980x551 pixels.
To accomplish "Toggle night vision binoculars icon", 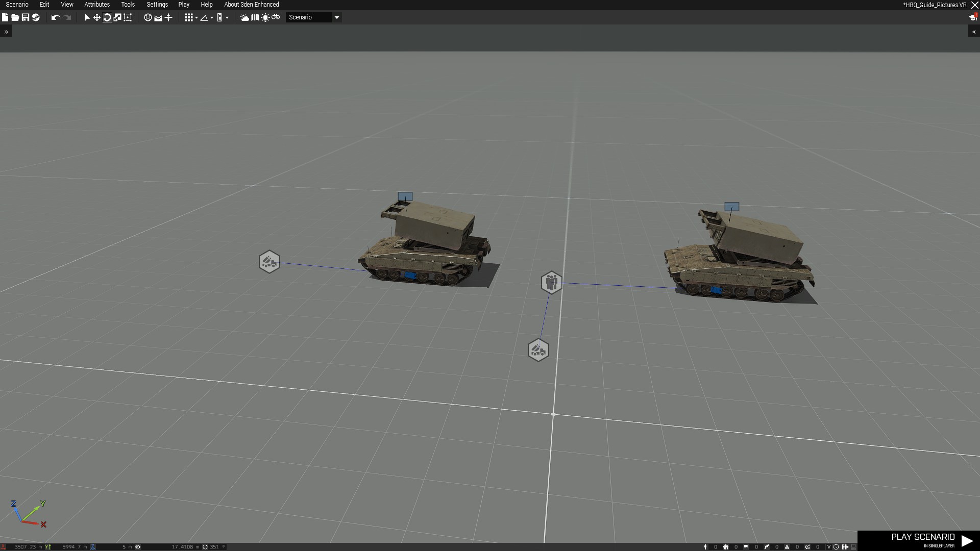I will click(276, 17).
